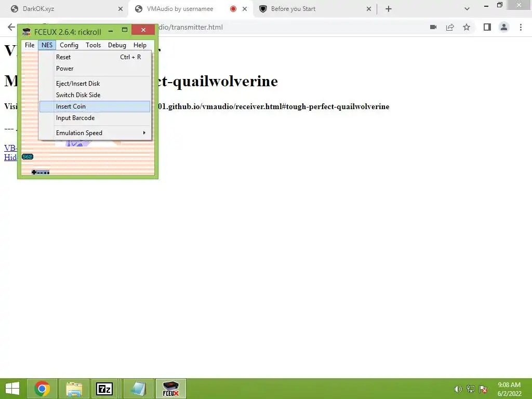This screenshot has width=532, height=399.
Task: Open Chrome from the taskbar
Action: (x=42, y=389)
